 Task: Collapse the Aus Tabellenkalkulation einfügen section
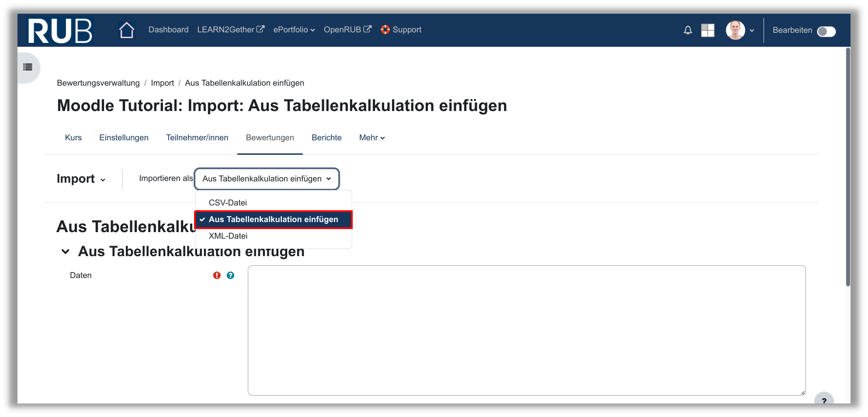(66, 251)
